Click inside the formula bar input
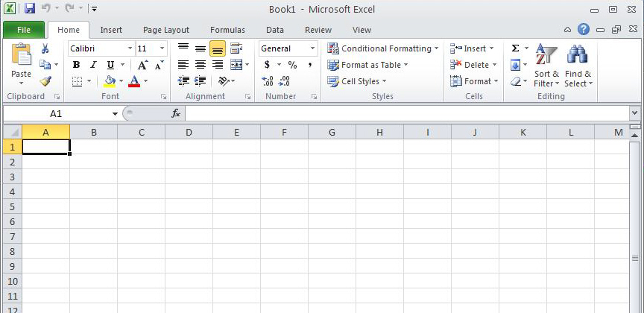Viewport: 644px width, 313px height. [x=407, y=113]
